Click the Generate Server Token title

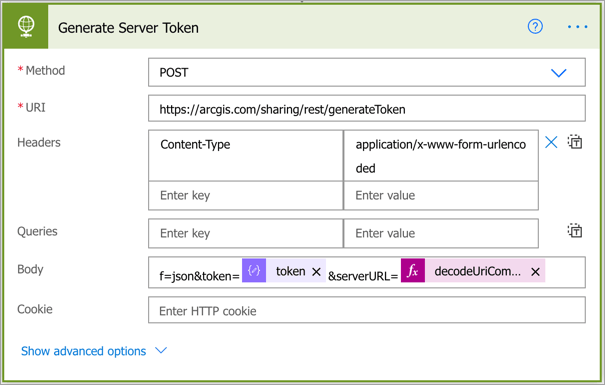[x=128, y=28]
